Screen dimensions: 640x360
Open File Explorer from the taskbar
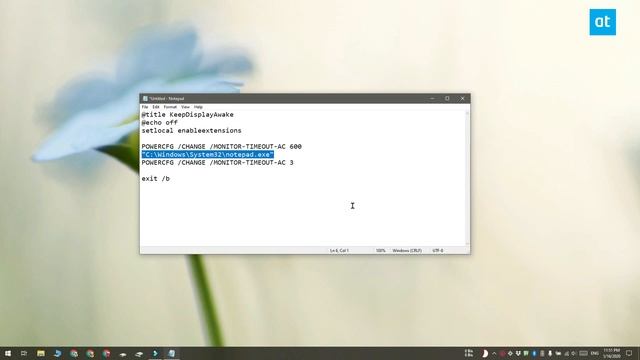pyautogui.click(x=41, y=353)
